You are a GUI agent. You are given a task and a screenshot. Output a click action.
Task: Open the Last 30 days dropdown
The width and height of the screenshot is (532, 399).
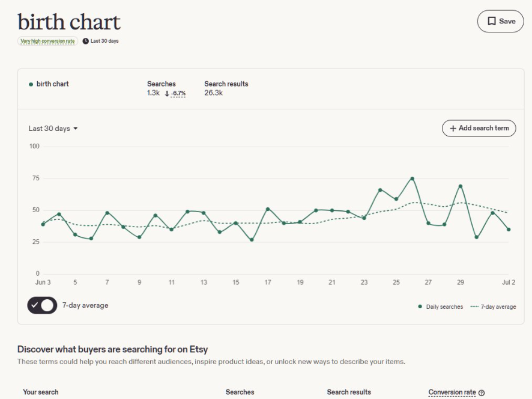(53, 129)
